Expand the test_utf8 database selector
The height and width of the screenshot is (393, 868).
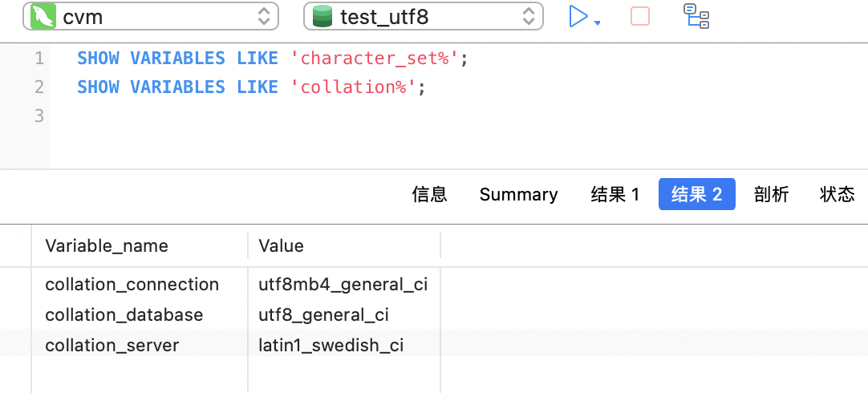(529, 16)
